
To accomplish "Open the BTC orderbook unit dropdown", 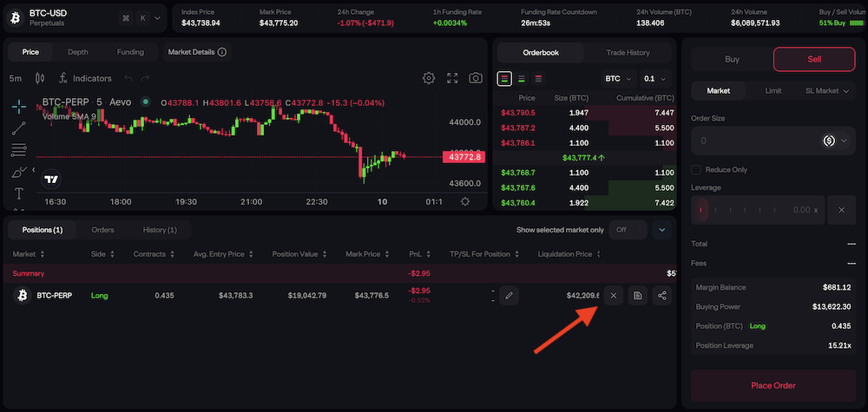I will (x=618, y=79).
